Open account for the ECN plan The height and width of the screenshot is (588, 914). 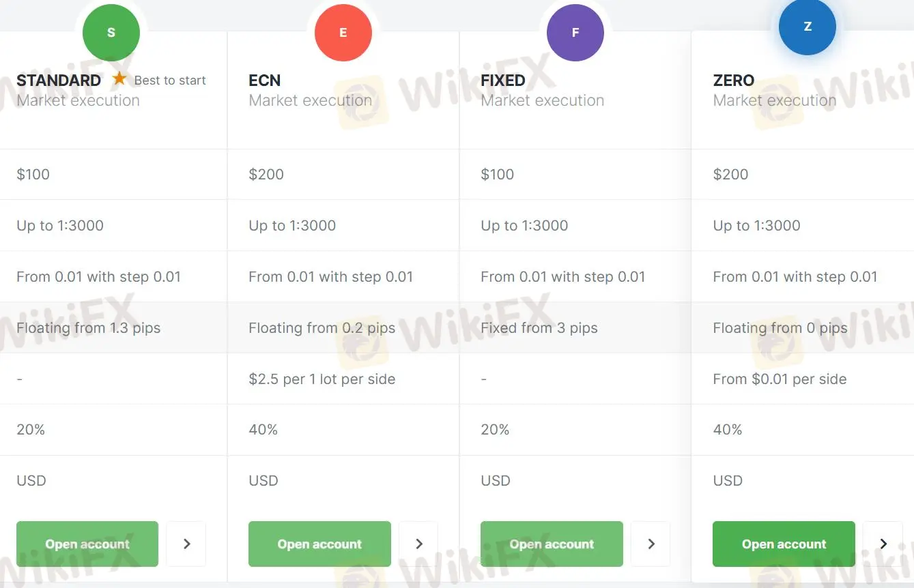pyautogui.click(x=319, y=544)
